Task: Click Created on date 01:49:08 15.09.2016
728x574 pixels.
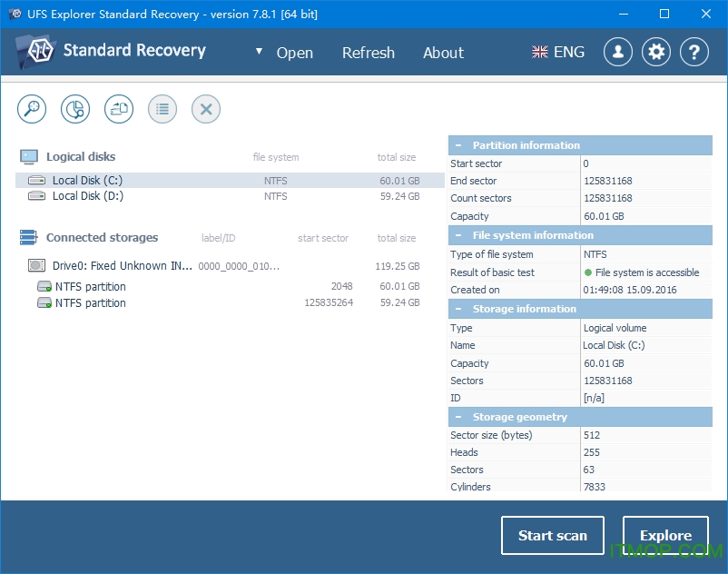Action: 630,290
